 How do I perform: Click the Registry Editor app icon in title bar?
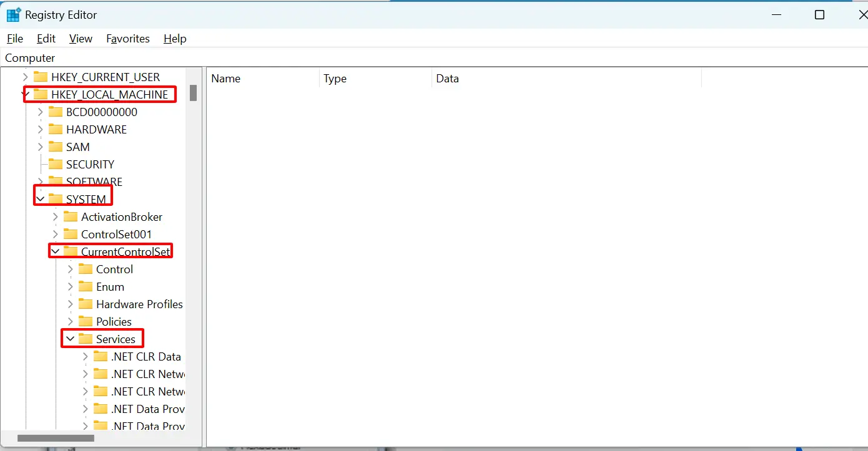pos(14,15)
